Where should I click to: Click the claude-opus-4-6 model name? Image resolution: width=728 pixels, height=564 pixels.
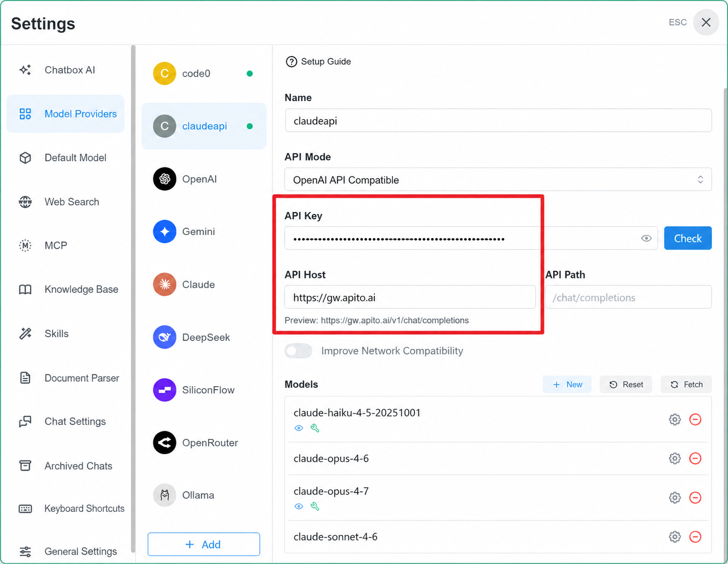(x=331, y=458)
